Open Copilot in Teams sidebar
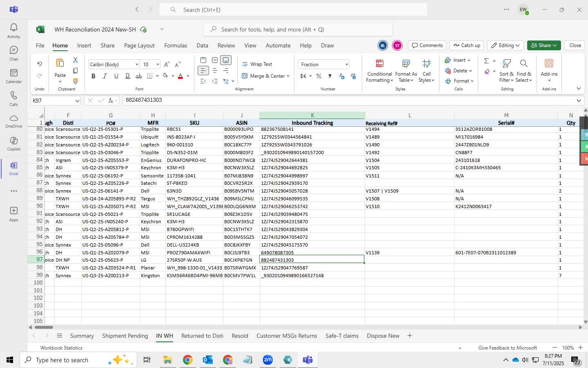This screenshot has width=588, height=368. tap(13, 144)
